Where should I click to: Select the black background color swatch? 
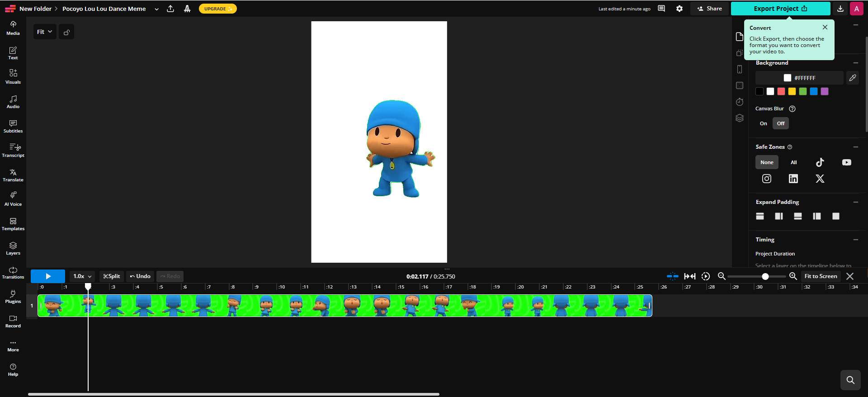[x=759, y=91]
